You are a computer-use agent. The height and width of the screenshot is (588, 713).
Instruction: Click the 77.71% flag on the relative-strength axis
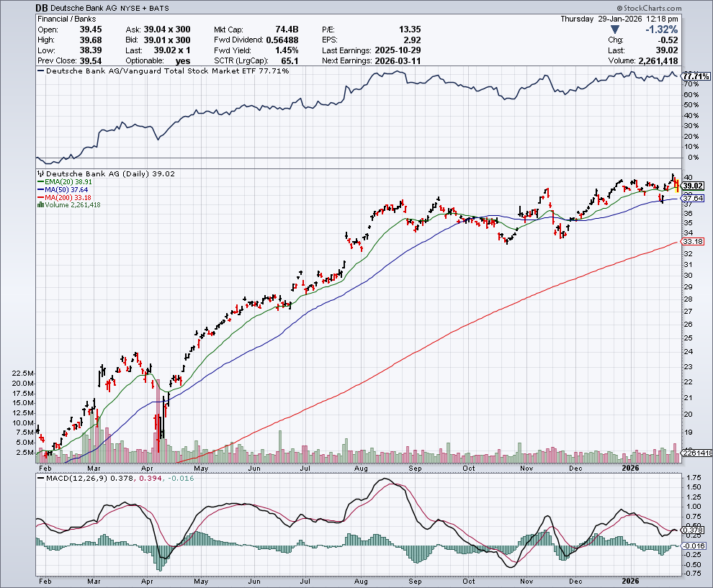[696, 76]
